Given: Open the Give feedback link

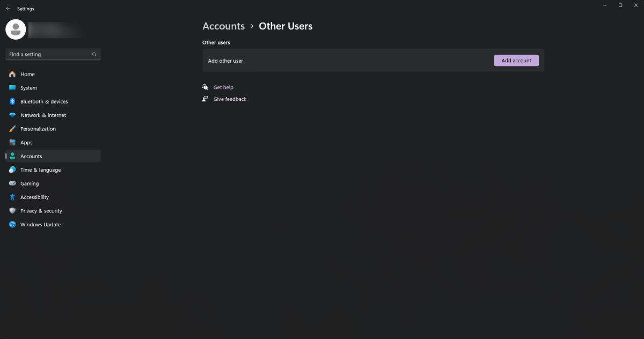Looking at the screenshot, I should coord(230,99).
